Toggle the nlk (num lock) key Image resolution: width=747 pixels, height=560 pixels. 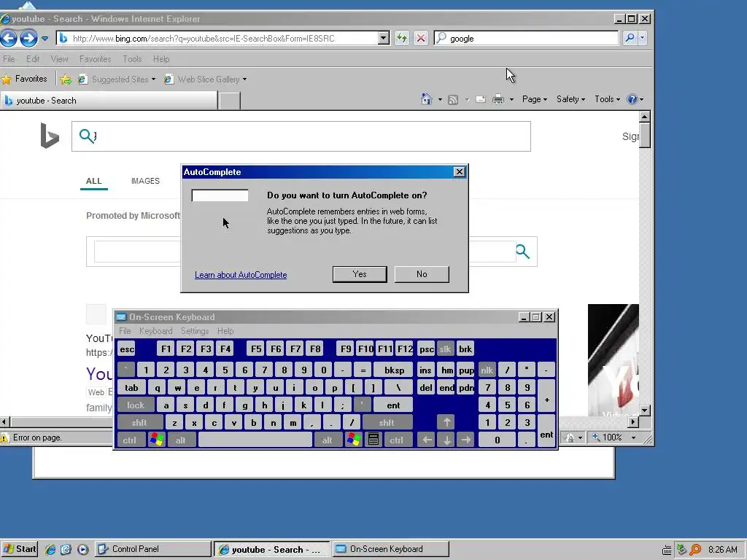click(487, 370)
